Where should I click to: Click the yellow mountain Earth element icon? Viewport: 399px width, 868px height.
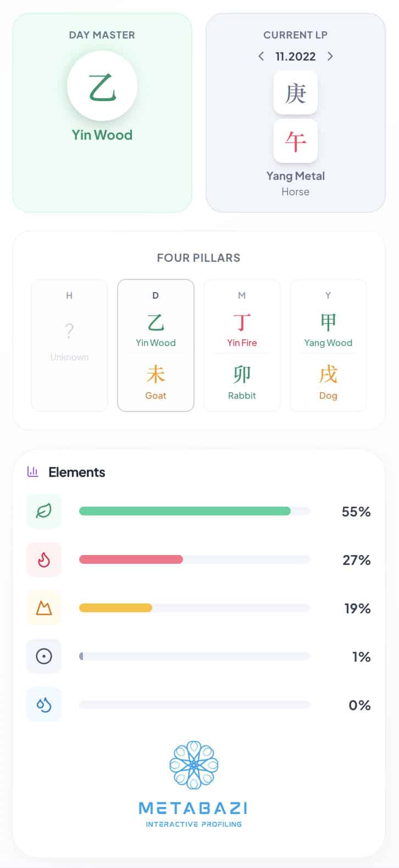tap(44, 608)
